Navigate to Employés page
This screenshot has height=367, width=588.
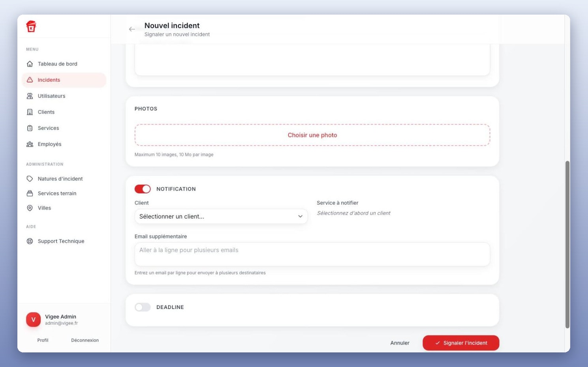pyautogui.click(x=64, y=144)
